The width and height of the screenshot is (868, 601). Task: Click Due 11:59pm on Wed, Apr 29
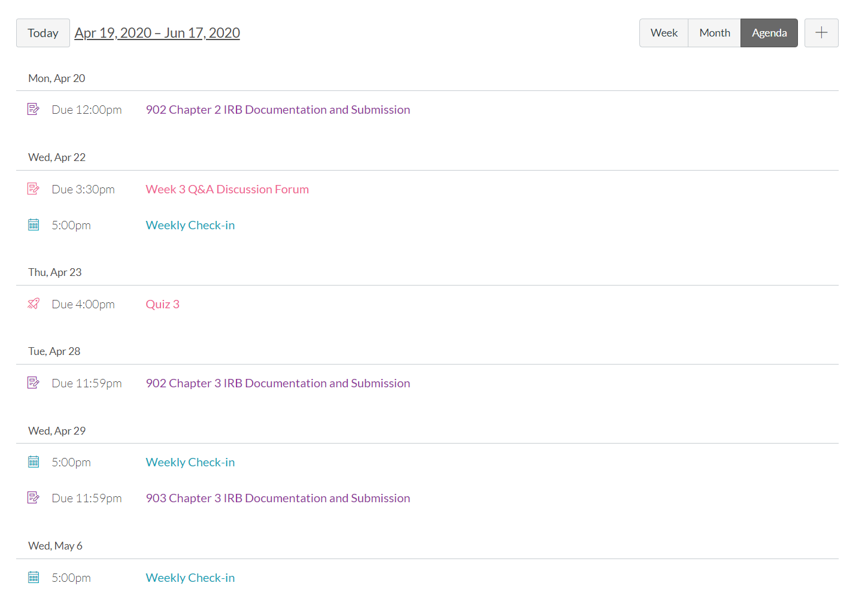tap(87, 498)
